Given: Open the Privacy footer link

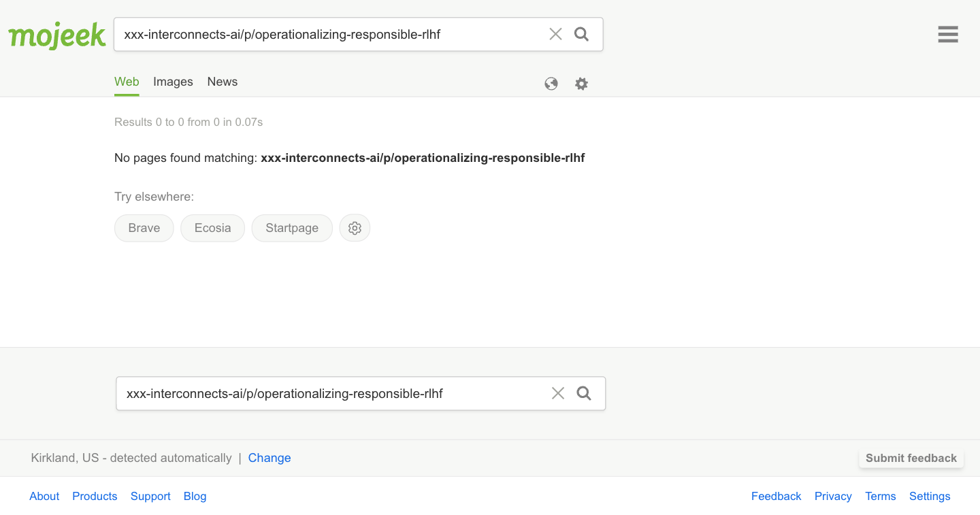Looking at the screenshot, I should click(833, 496).
